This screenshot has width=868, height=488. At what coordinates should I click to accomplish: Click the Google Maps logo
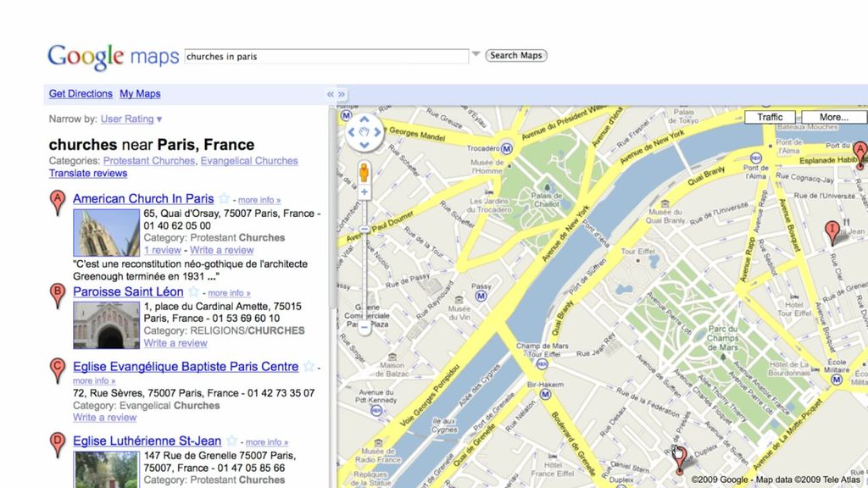coord(113,57)
